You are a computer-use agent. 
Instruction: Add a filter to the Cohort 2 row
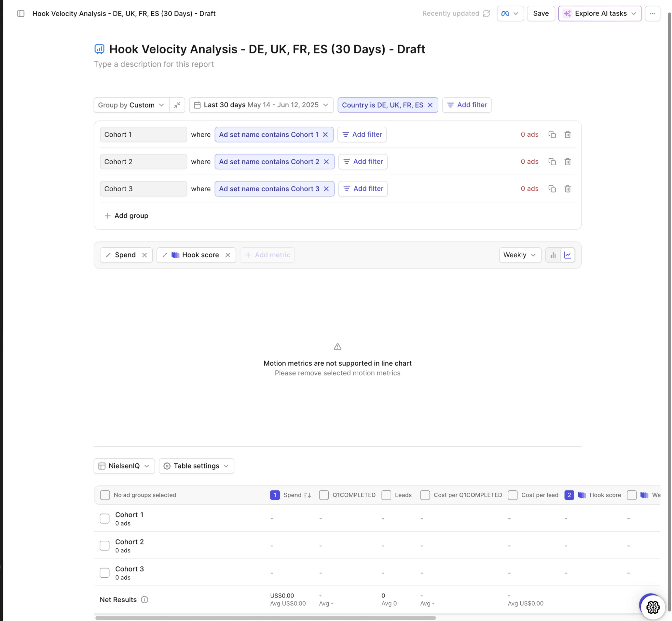363,162
